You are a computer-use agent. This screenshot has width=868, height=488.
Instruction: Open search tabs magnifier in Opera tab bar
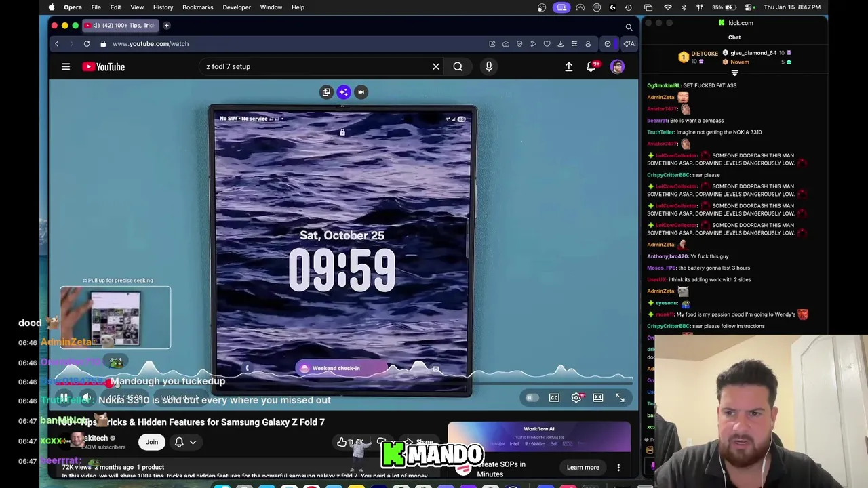(x=629, y=27)
